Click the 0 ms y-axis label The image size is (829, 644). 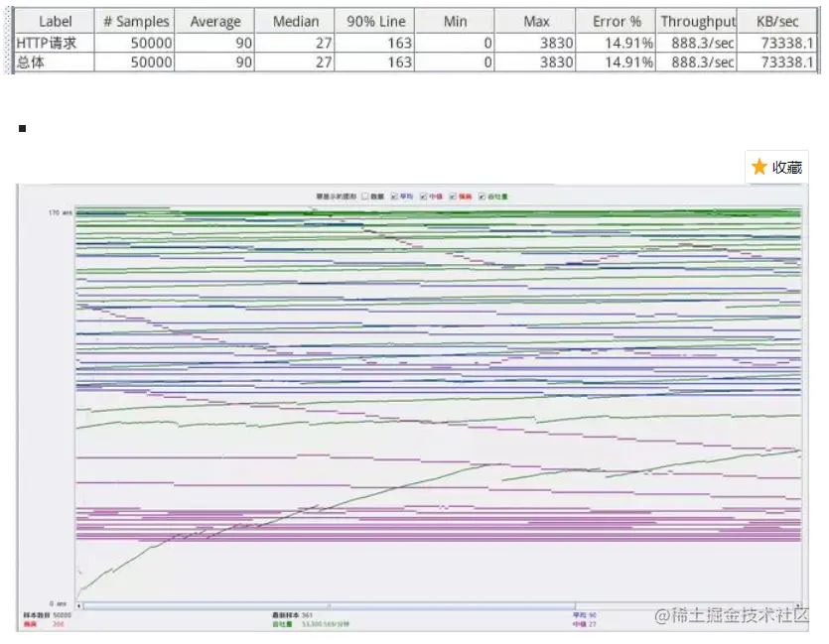coord(59,604)
